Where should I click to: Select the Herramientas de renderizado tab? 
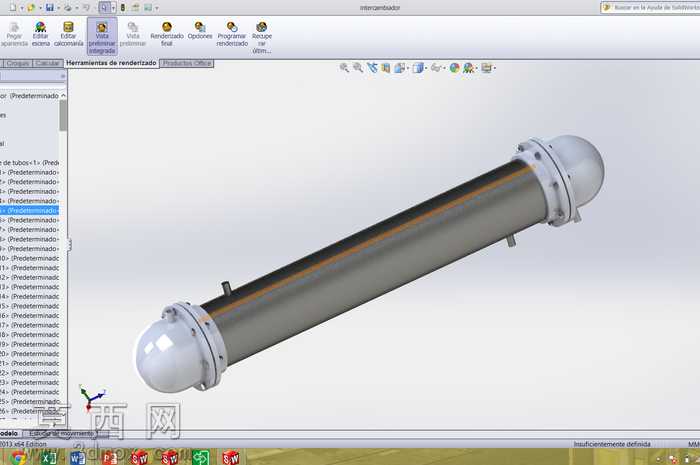111,63
